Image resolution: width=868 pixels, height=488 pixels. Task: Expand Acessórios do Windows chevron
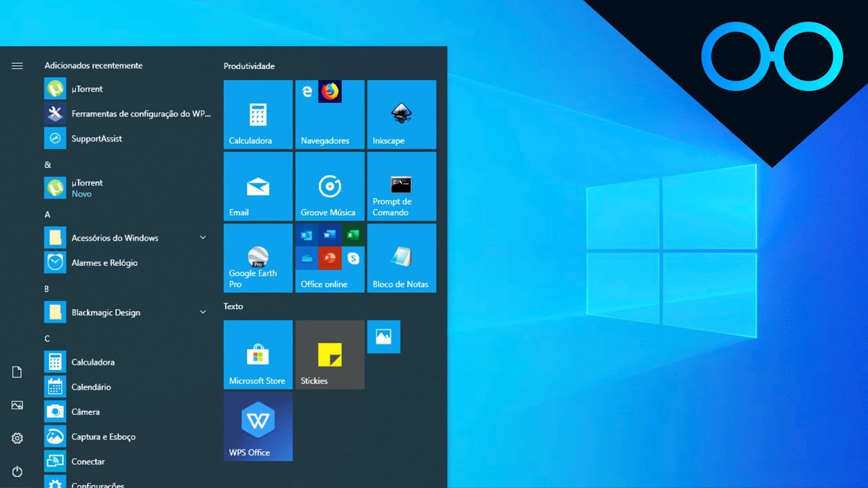point(203,238)
